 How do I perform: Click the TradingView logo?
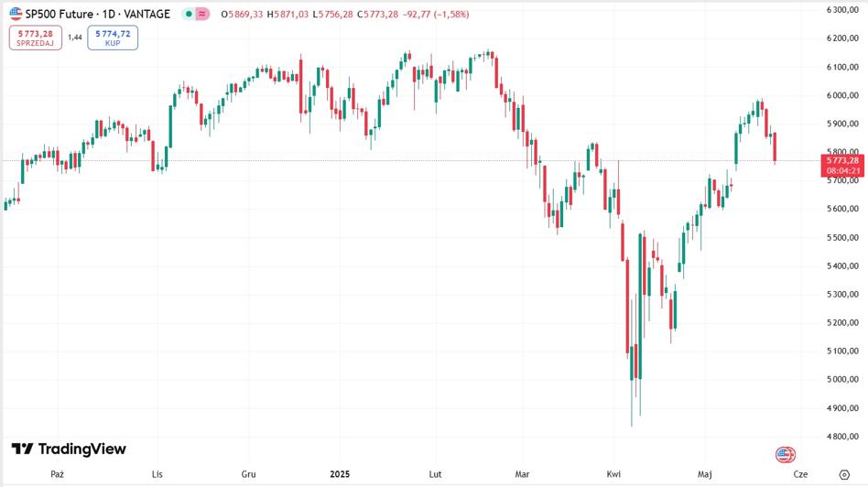point(69,449)
